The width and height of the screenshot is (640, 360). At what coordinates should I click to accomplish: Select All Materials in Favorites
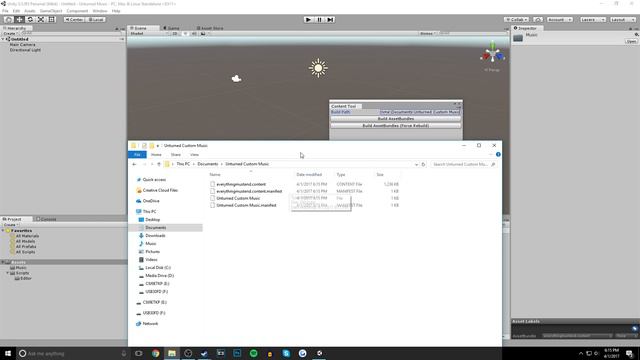pos(27,236)
